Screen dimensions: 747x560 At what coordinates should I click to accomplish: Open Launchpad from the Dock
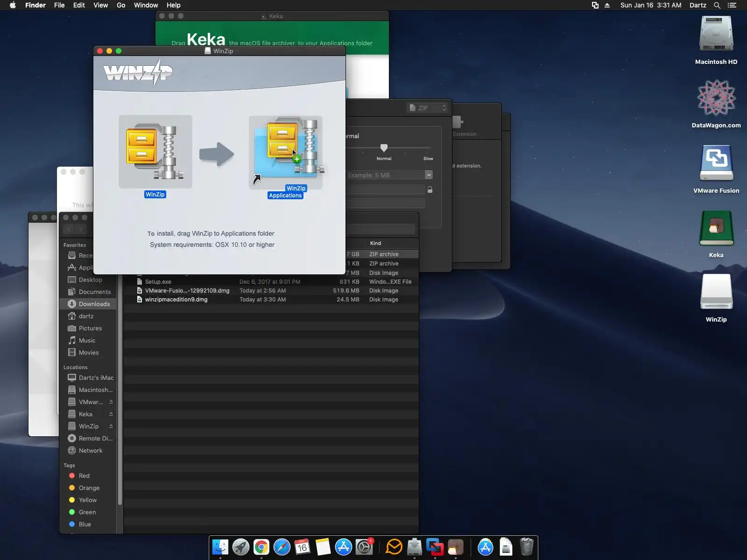(241, 547)
